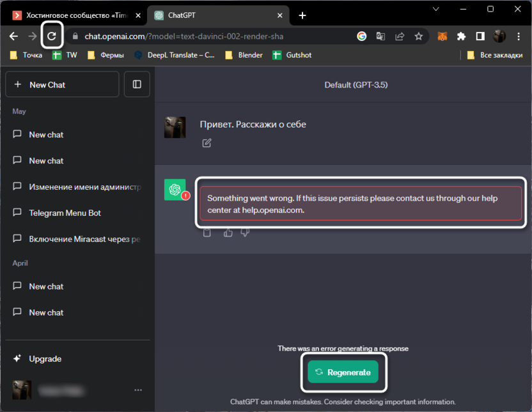
Task: Open the first May New chat
Action: coord(77,135)
